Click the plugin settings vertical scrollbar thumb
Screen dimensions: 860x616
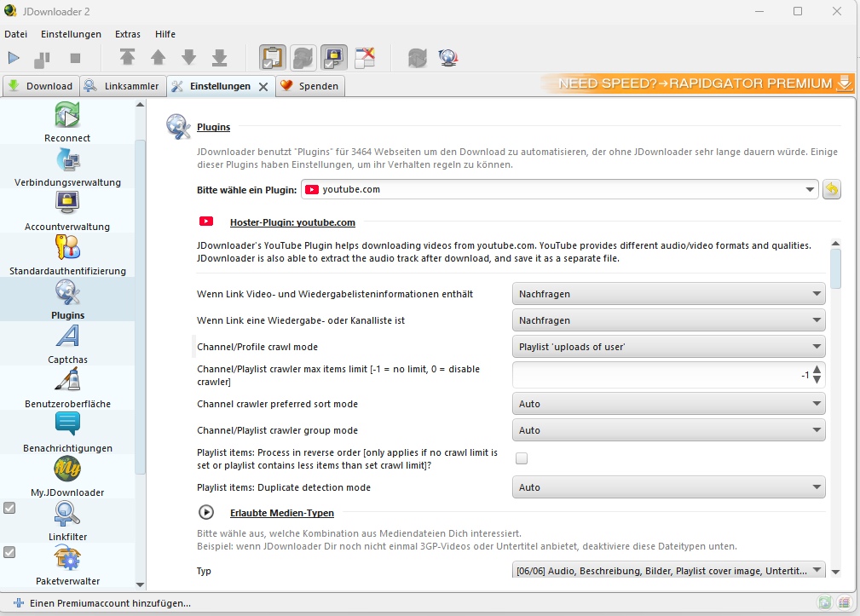835,268
